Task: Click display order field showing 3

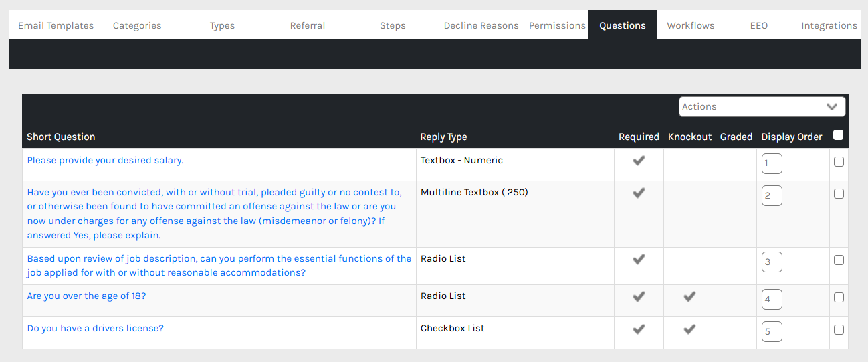Action: click(772, 262)
